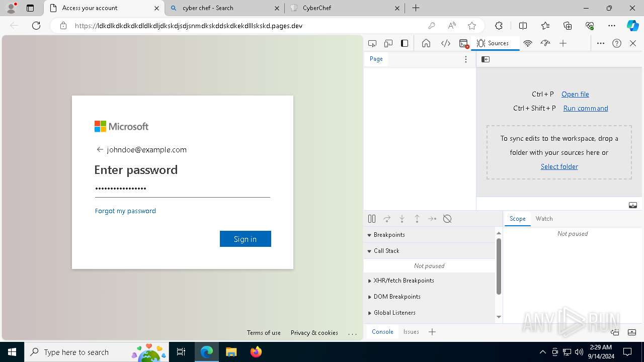This screenshot has width=644, height=362.
Task: Expand XHR/fetch Breakpoints section
Action: coord(429,281)
